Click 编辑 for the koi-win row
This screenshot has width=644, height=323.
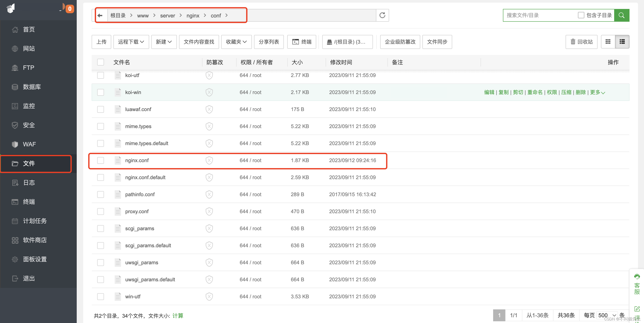tap(489, 92)
